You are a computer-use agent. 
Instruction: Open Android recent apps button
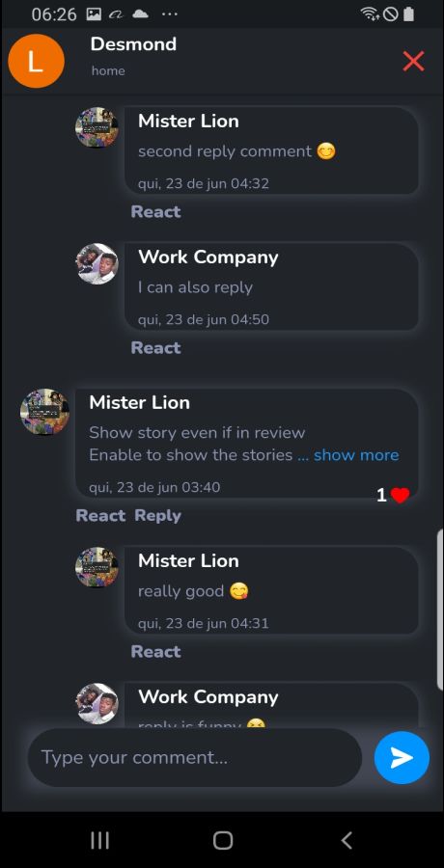(99, 840)
